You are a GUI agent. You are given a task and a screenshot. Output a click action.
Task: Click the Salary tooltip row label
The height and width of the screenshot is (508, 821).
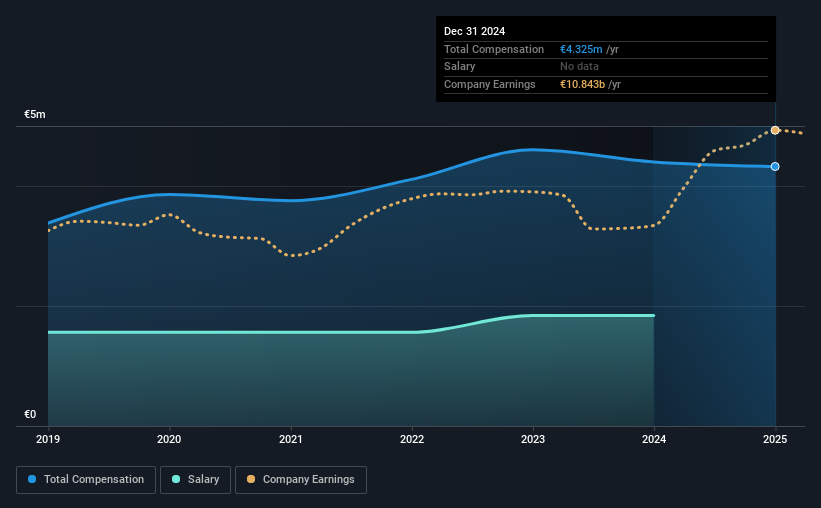(x=459, y=67)
